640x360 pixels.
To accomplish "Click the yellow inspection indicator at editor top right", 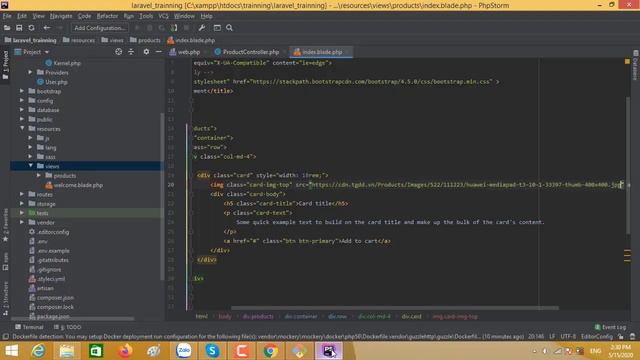I will (627, 62).
